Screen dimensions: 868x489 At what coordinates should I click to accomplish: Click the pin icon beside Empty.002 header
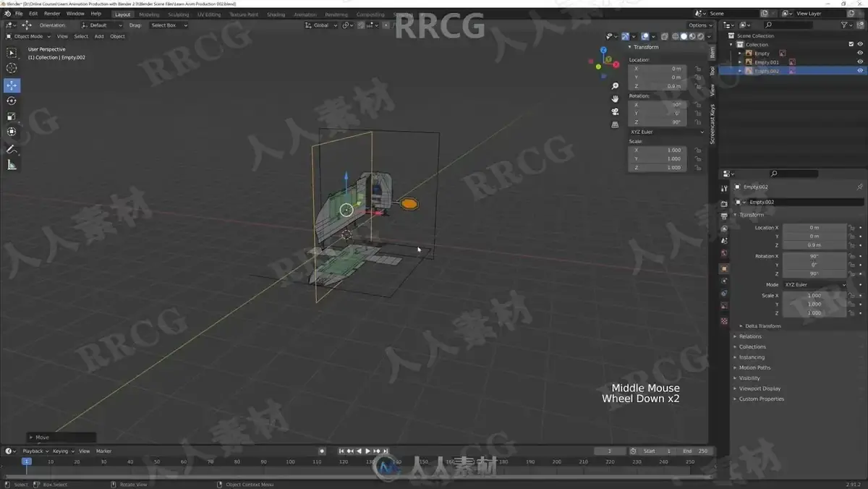point(859,187)
